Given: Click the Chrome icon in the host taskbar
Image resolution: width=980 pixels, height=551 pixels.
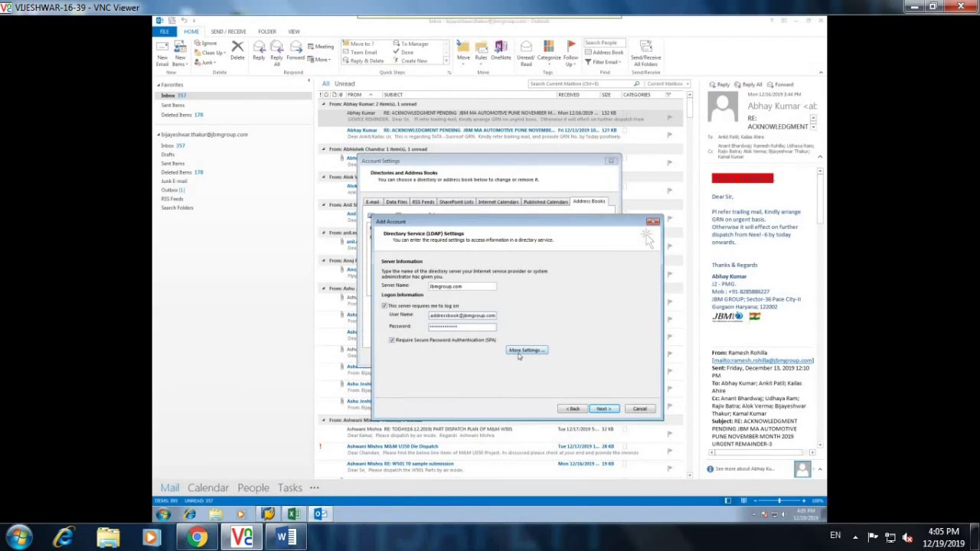Looking at the screenshot, I should (x=198, y=537).
